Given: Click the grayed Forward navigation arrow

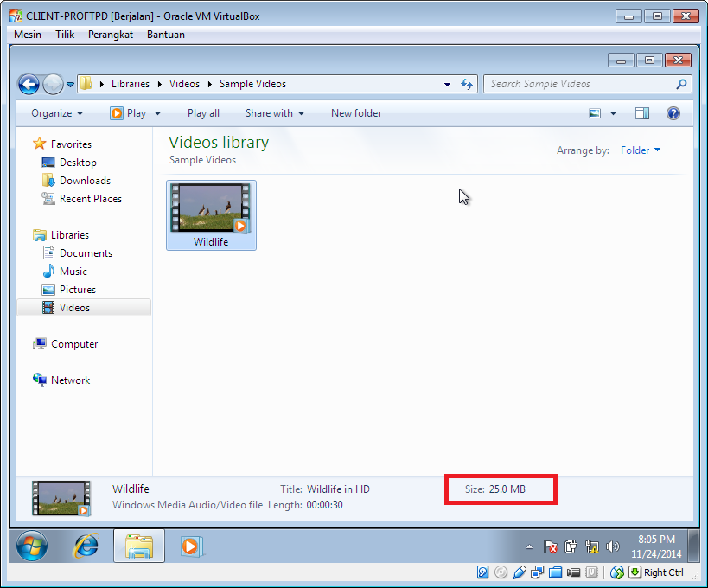Looking at the screenshot, I should (53, 84).
